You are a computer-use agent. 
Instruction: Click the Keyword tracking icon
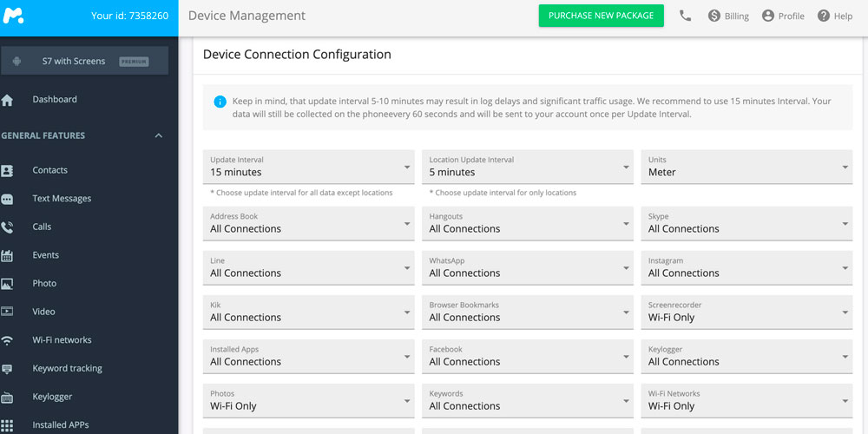pyautogui.click(x=7, y=369)
